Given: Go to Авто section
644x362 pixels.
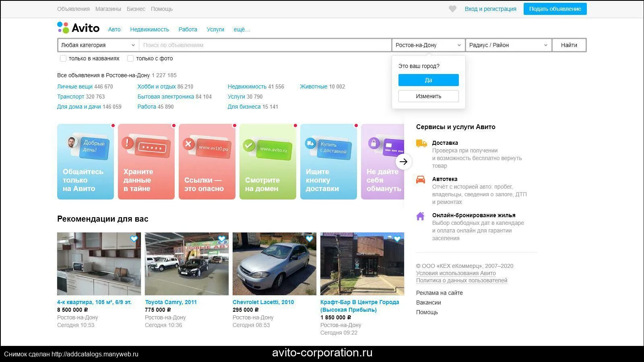Looking at the screenshot, I should click(114, 29).
